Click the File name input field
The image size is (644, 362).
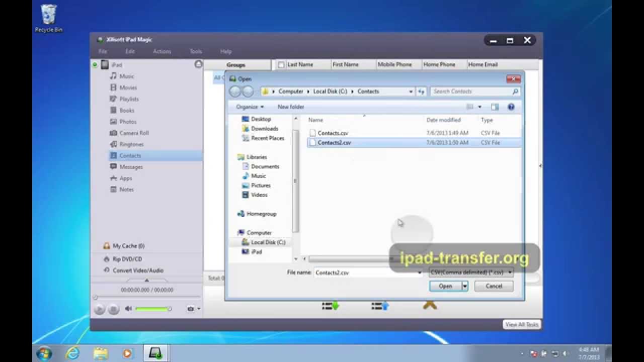click(x=368, y=273)
